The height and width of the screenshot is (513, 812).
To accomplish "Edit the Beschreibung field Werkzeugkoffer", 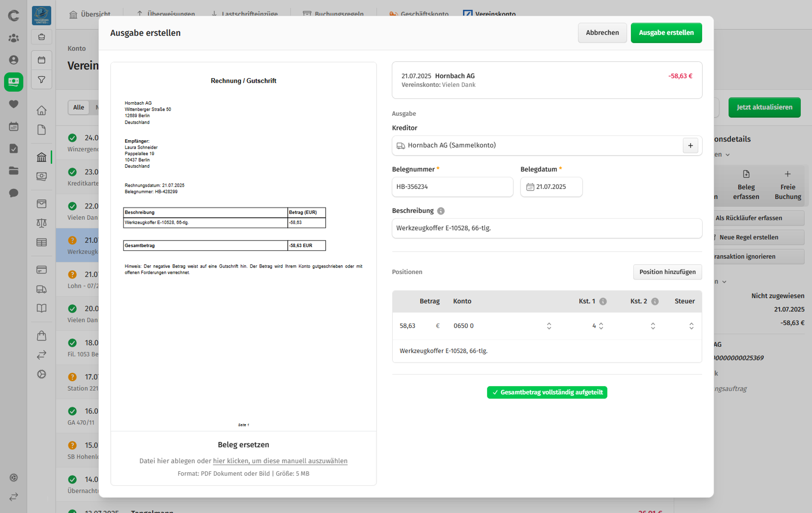I will pyautogui.click(x=547, y=228).
